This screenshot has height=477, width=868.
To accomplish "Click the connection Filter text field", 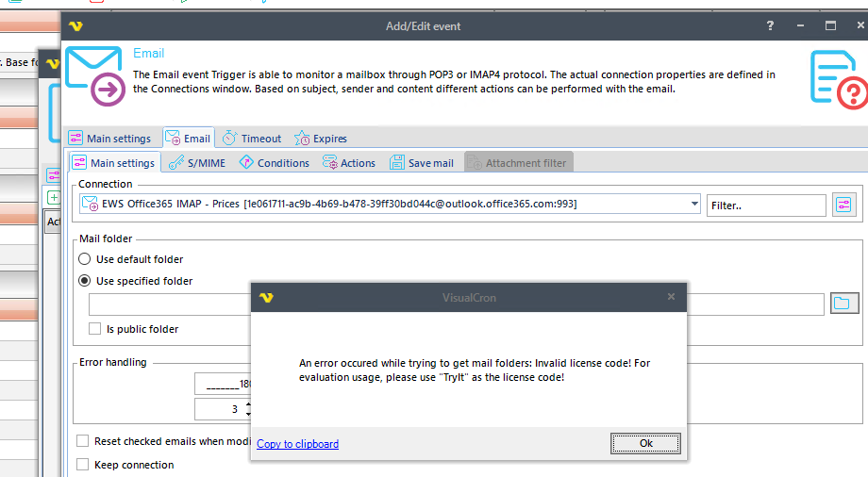I will (765, 205).
